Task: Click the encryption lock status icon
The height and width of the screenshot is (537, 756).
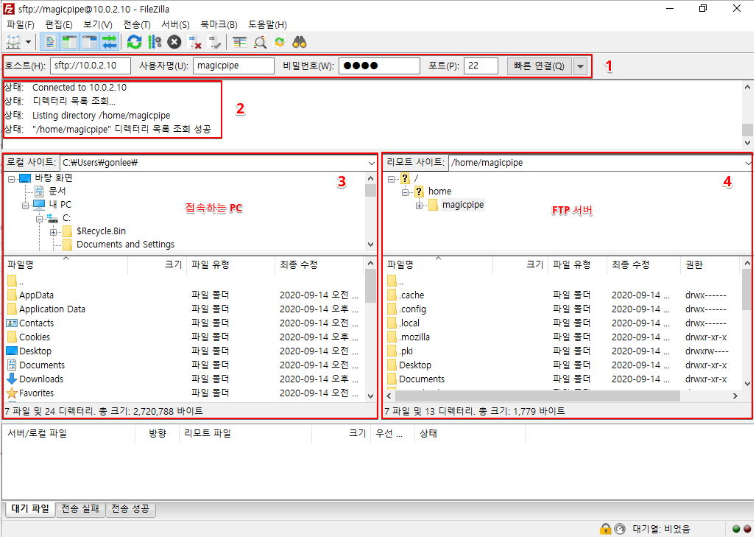Action: (x=605, y=529)
